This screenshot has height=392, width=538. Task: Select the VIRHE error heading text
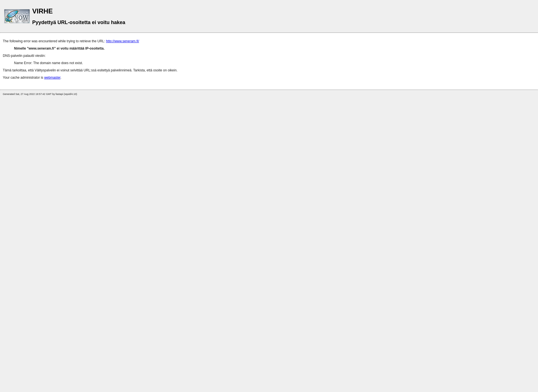pyautogui.click(x=42, y=11)
